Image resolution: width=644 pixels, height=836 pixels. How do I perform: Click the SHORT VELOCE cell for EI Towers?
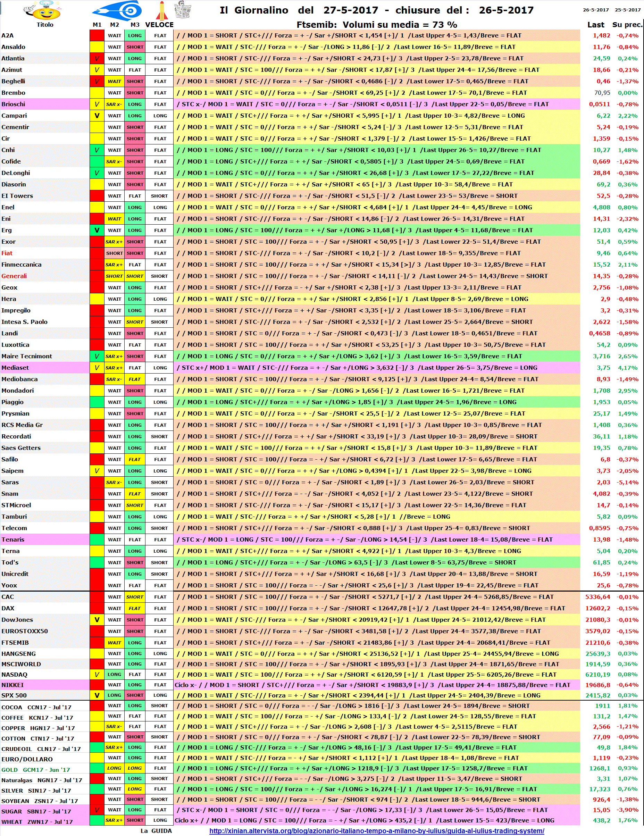(159, 196)
